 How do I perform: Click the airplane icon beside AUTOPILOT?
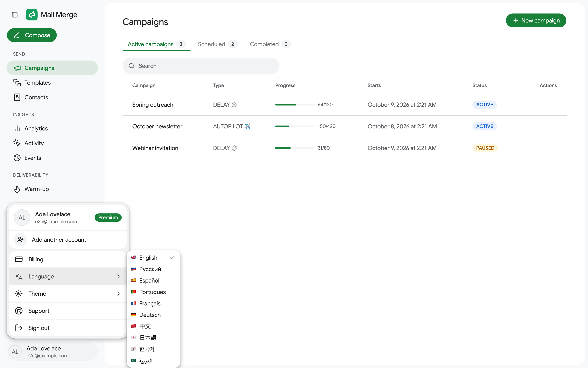(247, 126)
